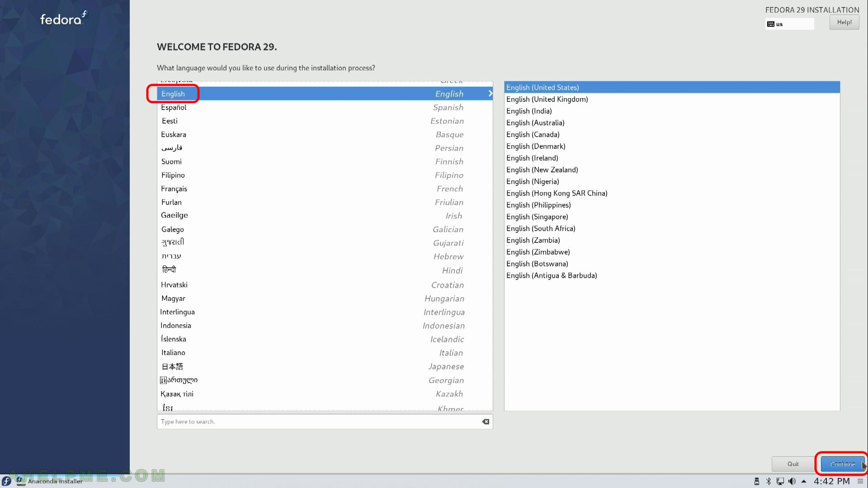Select English (Denmark) locale
This screenshot has width=868, height=488.
pos(672,146)
